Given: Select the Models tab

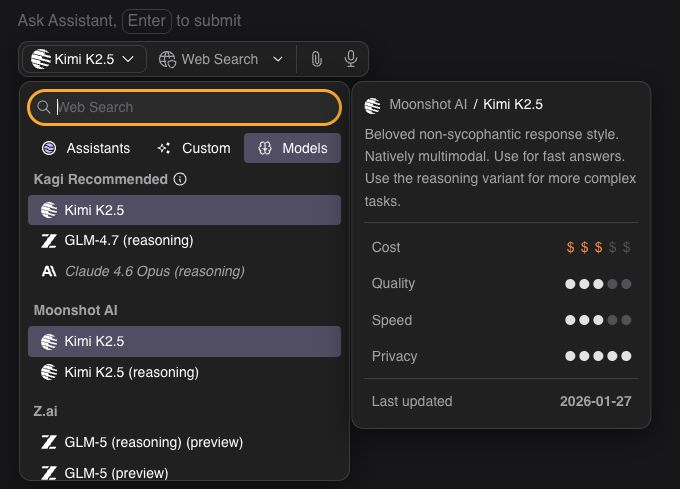Looking at the screenshot, I should click(x=292, y=148).
